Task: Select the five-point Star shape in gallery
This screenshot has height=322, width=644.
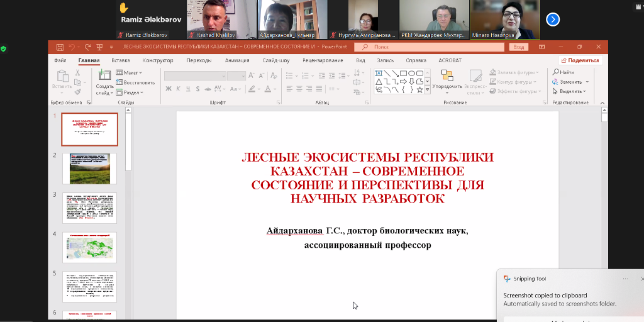Action: pyautogui.click(x=419, y=89)
